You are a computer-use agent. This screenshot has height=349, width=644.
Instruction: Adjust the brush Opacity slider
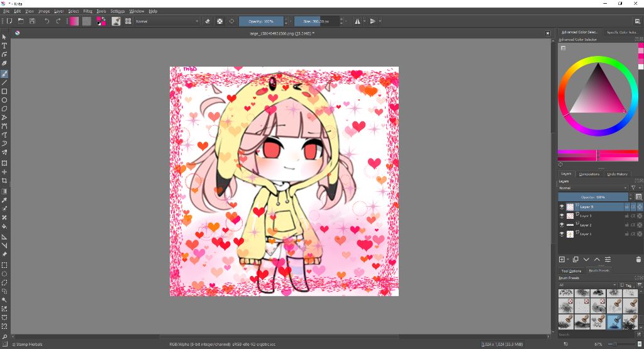(261, 21)
